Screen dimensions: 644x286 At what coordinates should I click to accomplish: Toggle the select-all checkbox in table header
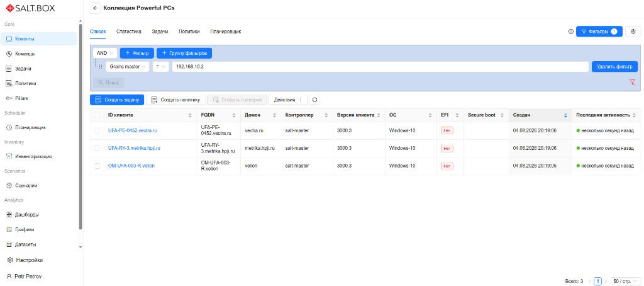click(97, 115)
